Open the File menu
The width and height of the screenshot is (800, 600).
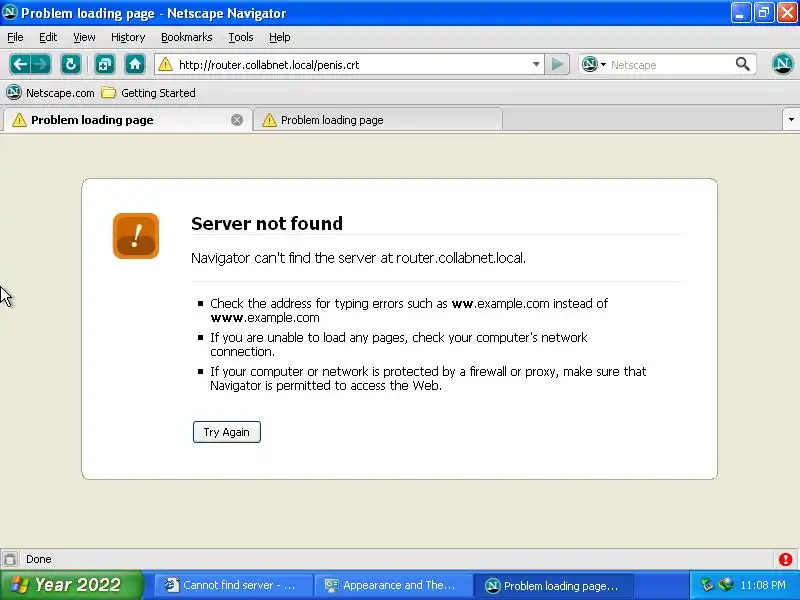(x=15, y=37)
